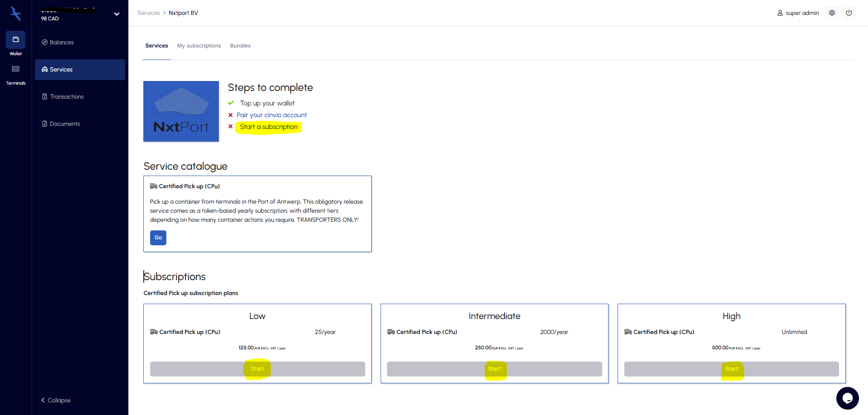868x415 pixels.
Task: Click the Documents sidebar icon
Action: click(x=45, y=124)
